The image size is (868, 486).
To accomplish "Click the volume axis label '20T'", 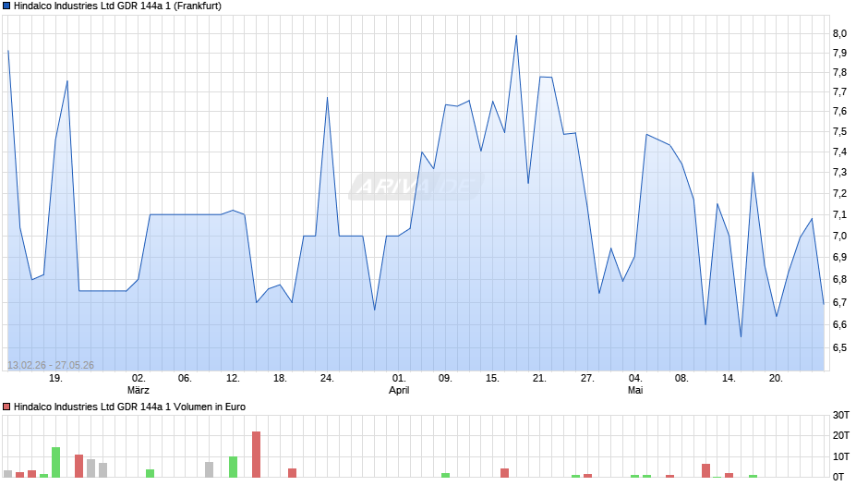I will (x=841, y=435).
